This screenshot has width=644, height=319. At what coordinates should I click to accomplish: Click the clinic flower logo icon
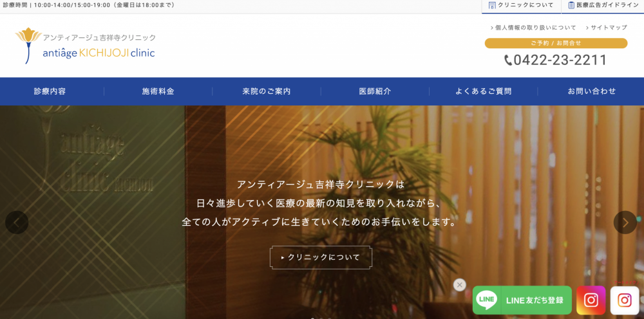tap(28, 44)
